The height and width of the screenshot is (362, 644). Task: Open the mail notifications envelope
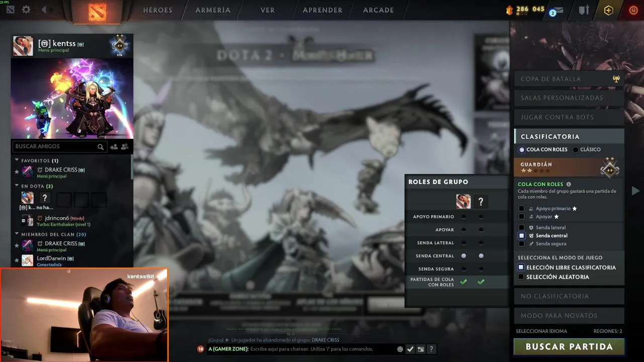coord(557,10)
